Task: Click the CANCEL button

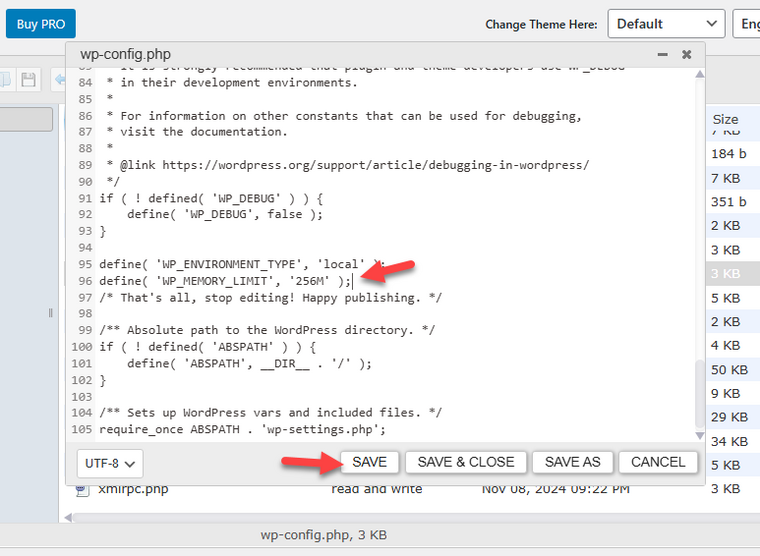Action: pos(658,462)
